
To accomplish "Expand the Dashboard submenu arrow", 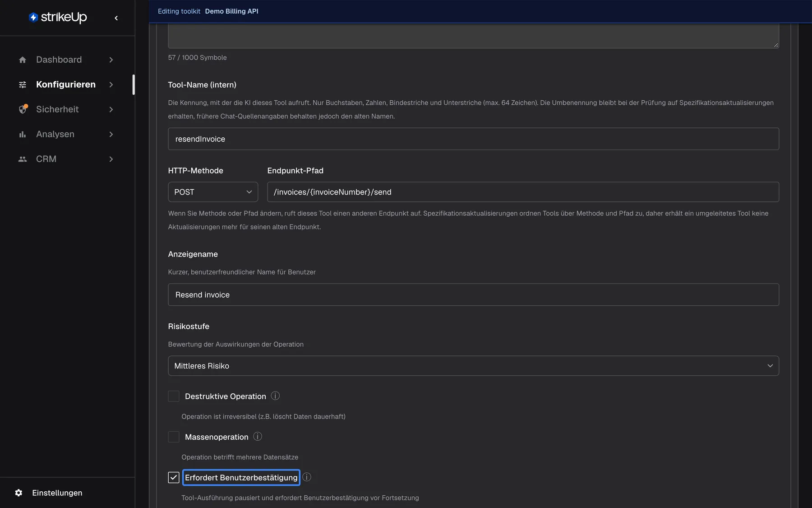I will [x=111, y=60].
